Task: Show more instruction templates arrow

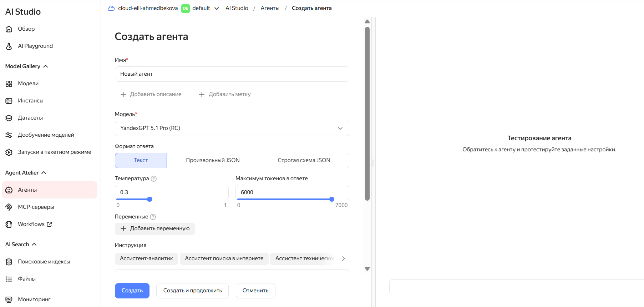Action: pos(343,258)
